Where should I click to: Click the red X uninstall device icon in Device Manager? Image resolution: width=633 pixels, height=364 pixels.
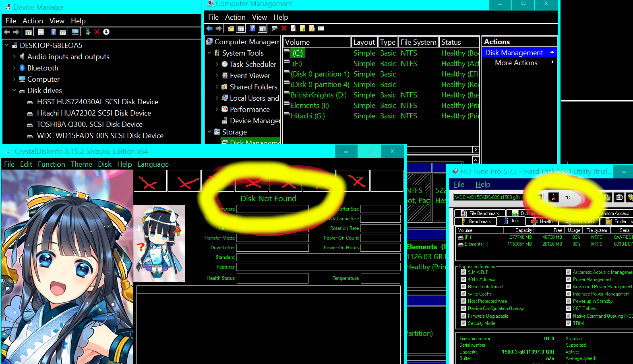pyautogui.click(x=97, y=32)
